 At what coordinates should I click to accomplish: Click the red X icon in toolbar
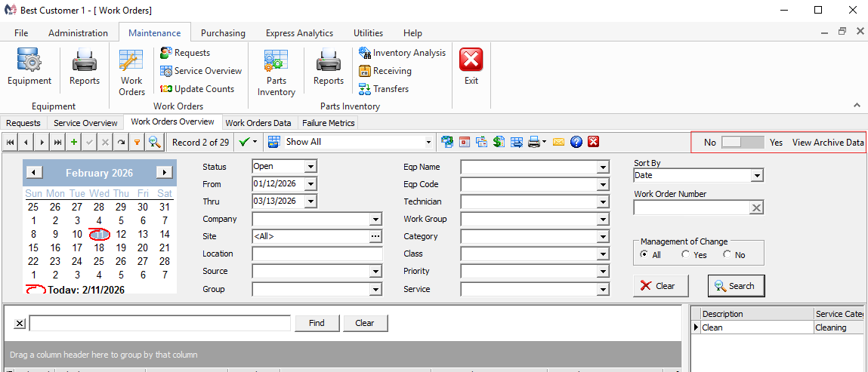[x=594, y=142]
